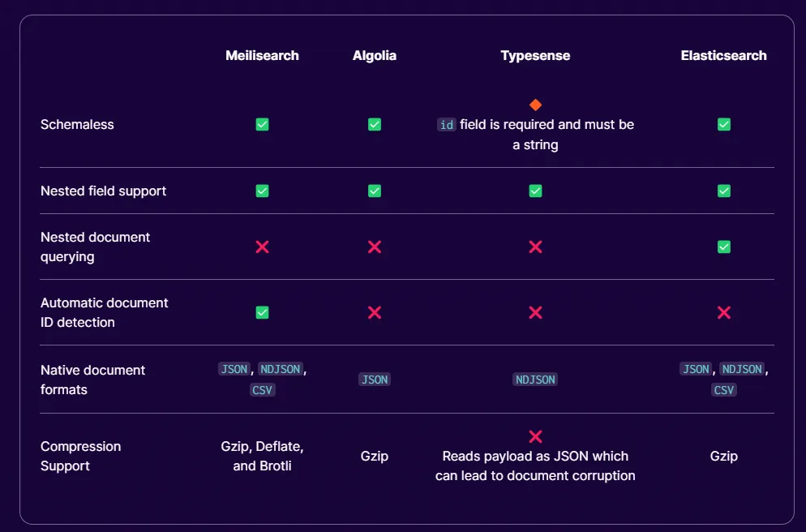Click the NDJSON tag in Typesense column
The width and height of the screenshot is (806, 532).
point(535,380)
